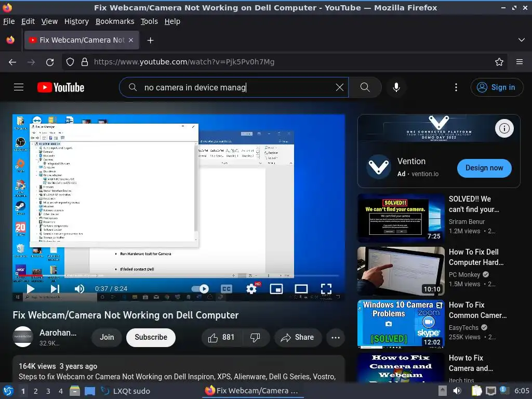
Task: Switch to virtual desktop 2
Action: [36, 391]
